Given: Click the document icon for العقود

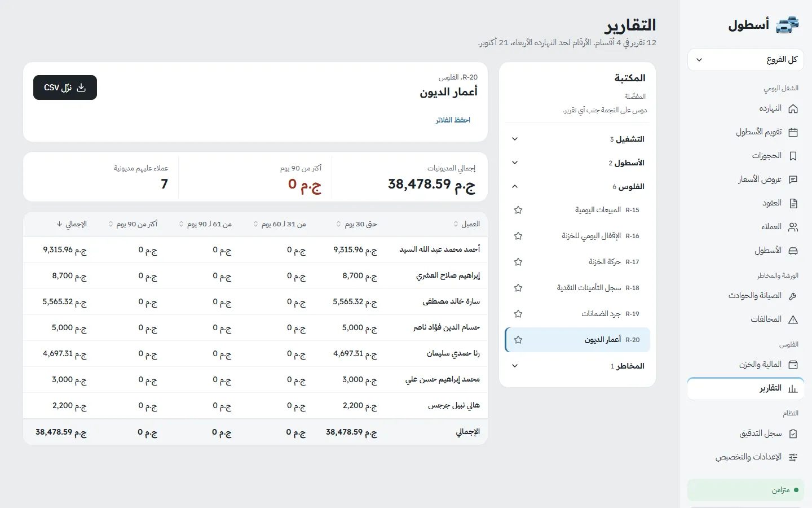Looking at the screenshot, I should click(x=793, y=203).
